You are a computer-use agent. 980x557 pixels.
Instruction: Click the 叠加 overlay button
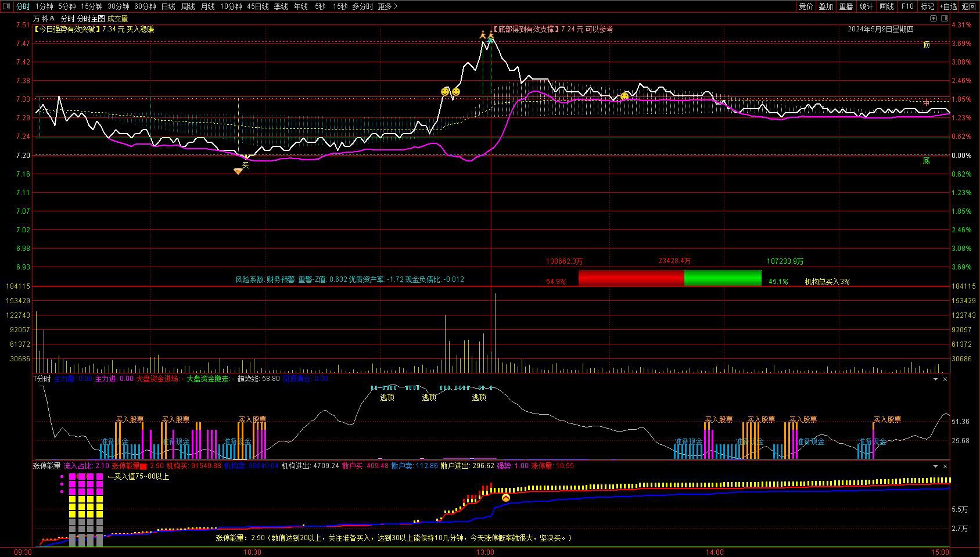(x=825, y=6)
